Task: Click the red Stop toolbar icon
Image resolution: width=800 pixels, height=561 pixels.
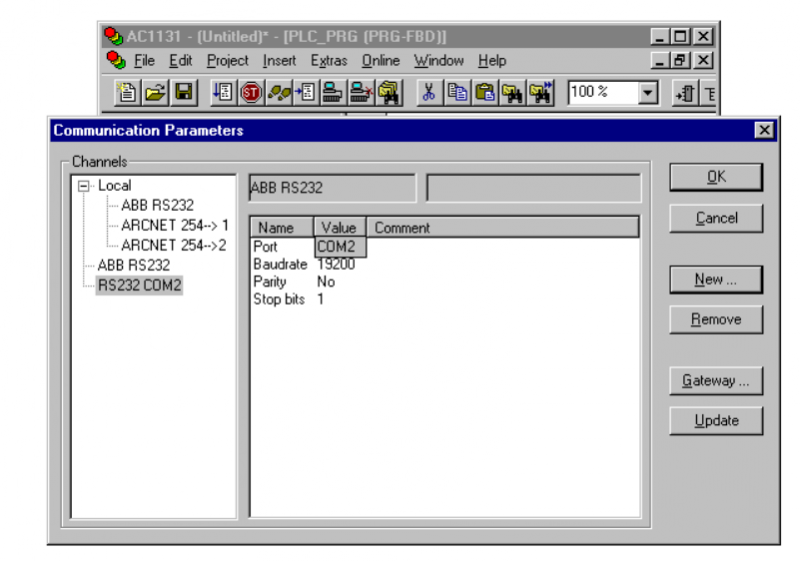Action: pyautogui.click(x=249, y=93)
